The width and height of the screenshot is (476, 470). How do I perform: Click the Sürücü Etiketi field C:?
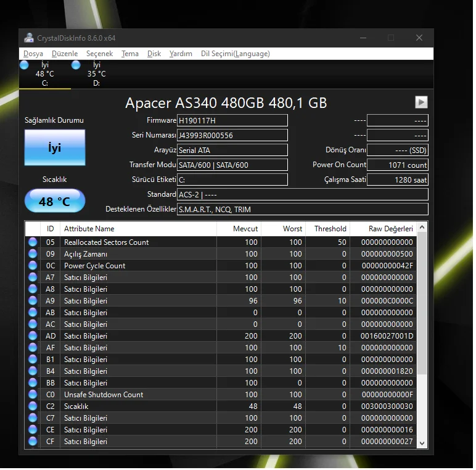(x=232, y=179)
